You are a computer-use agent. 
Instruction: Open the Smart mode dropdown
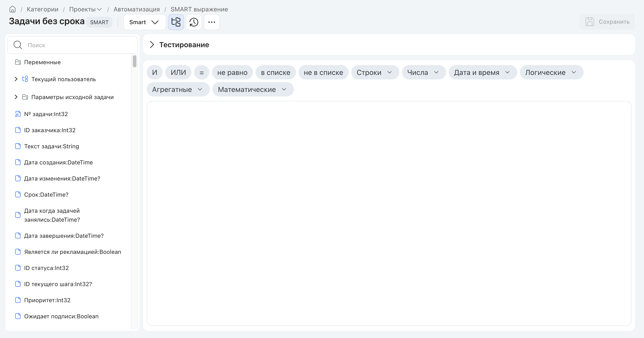[x=144, y=22]
